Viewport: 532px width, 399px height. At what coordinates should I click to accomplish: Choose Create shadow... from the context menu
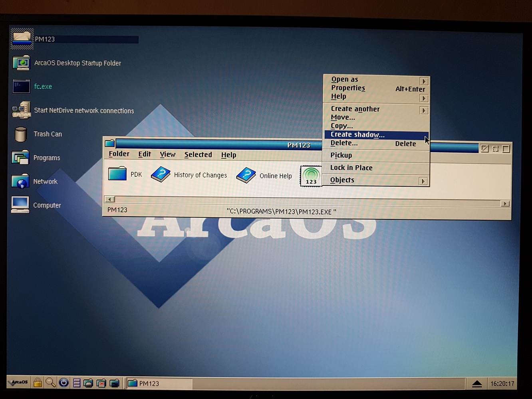tap(376, 134)
